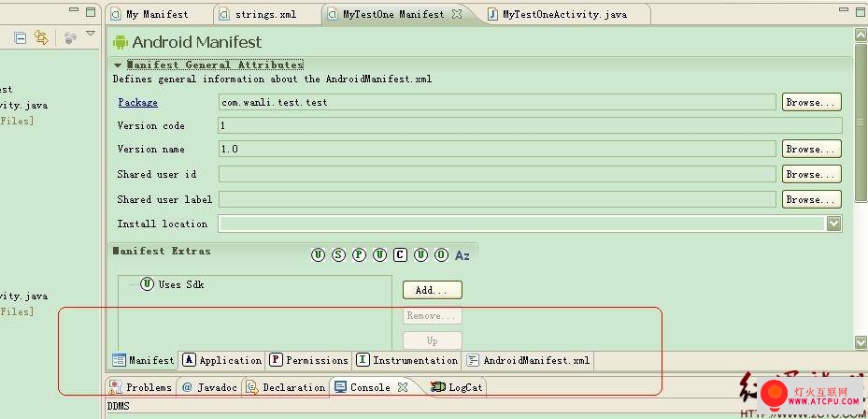The width and height of the screenshot is (868, 419).
Task: Click the Remove... button
Action: click(x=432, y=315)
